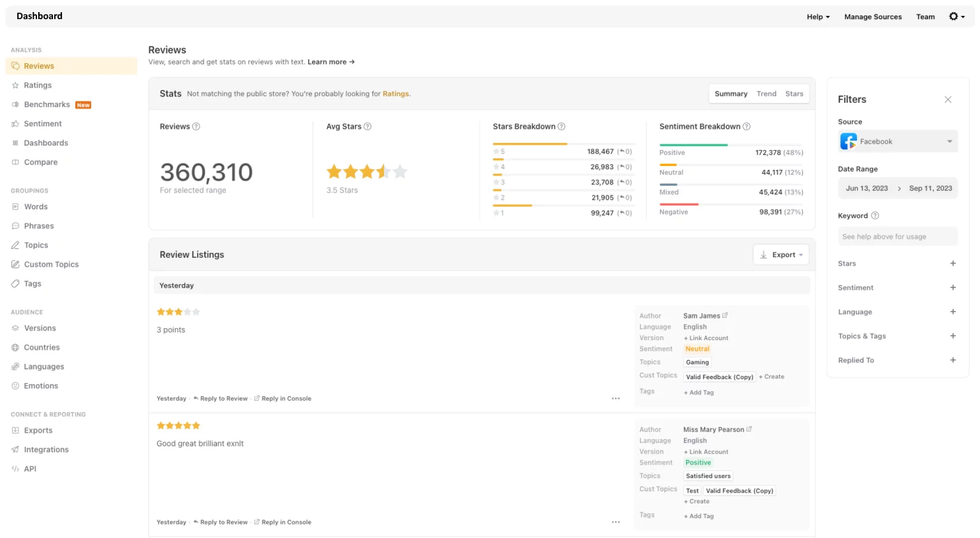Open the Help menu
Viewport: 980px width, 538px height.
tap(818, 17)
